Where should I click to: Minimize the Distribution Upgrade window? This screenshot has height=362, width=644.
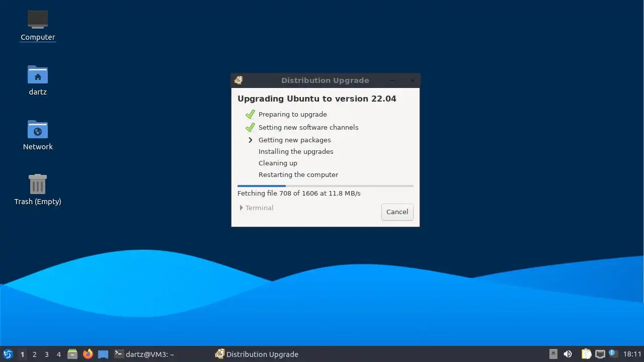392,80
